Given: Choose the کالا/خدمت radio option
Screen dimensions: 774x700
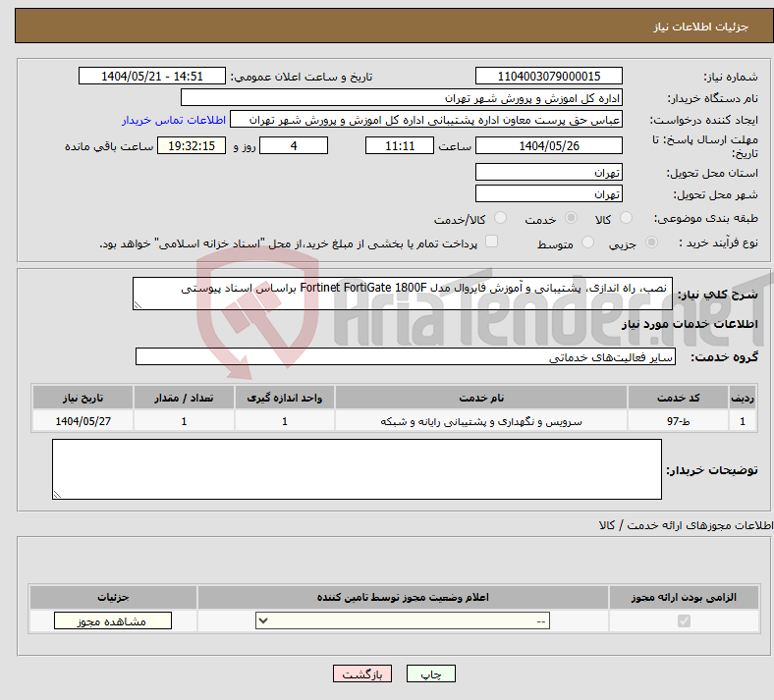Looking at the screenshot, I should (x=501, y=219).
